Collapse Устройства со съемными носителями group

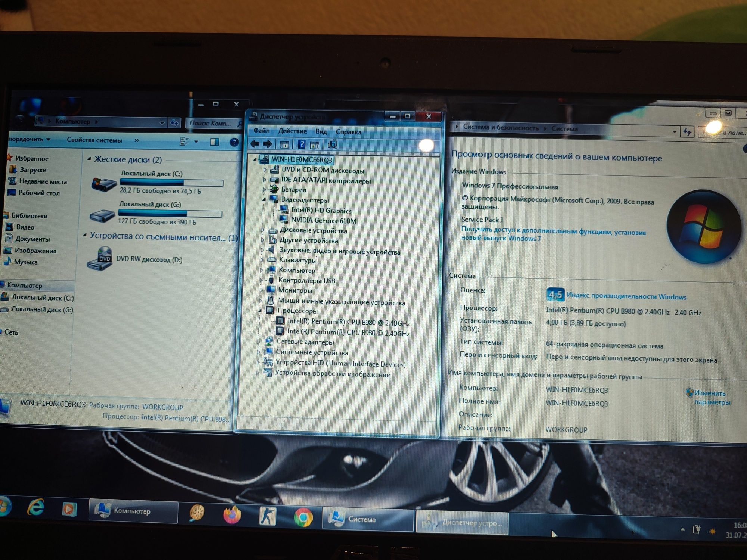(85, 235)
